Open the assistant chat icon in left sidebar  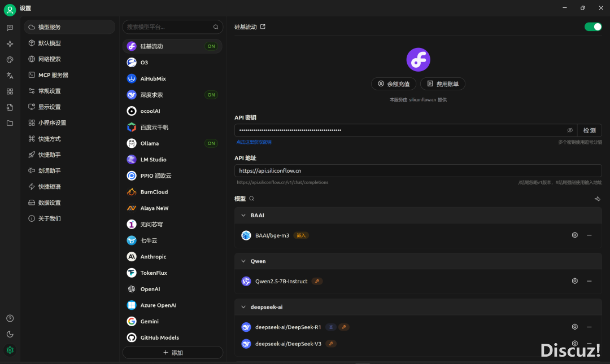10,28
